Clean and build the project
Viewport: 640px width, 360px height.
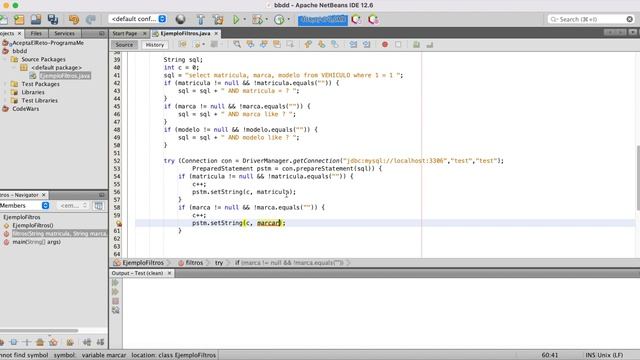(x=218, y=19)
